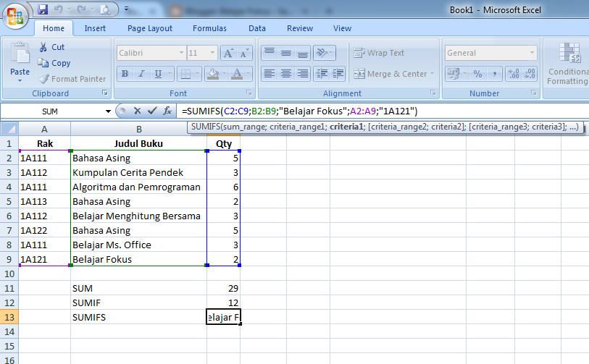
Task: Save the workbook with the floppy icon
Action: point(43,9)
